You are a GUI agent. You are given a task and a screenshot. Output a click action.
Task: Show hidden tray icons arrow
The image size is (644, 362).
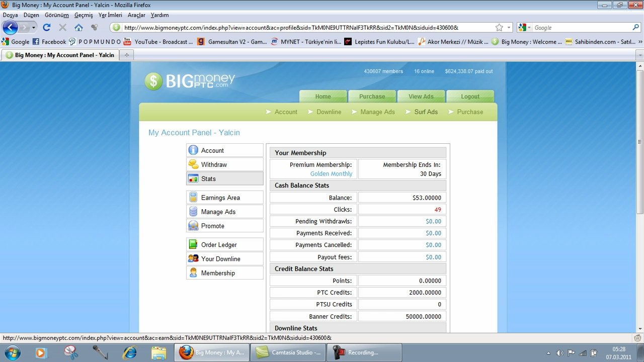pyautogui.click(x=548, y=353)
